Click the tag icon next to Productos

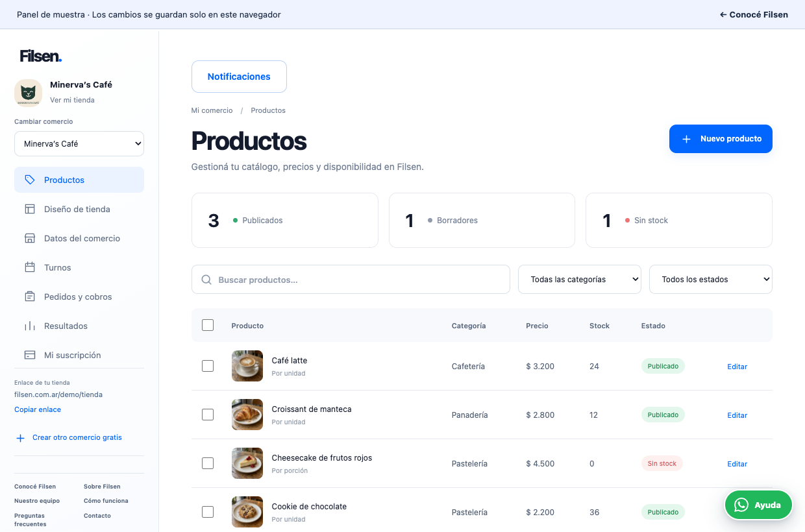click(30, 180)
